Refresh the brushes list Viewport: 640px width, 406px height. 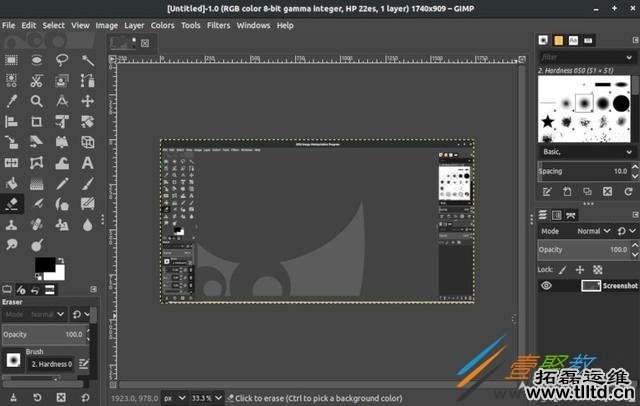(628, 191)
